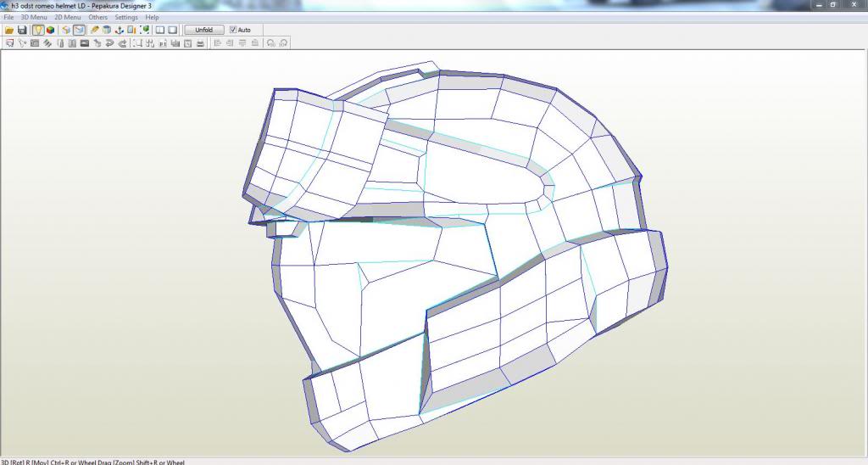Click the second icon in lower toolbar row

click(x=22, y=43)
